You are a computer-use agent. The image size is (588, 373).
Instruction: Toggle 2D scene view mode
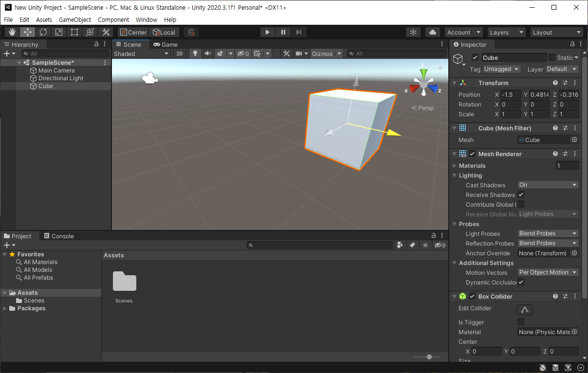point(180,53)
